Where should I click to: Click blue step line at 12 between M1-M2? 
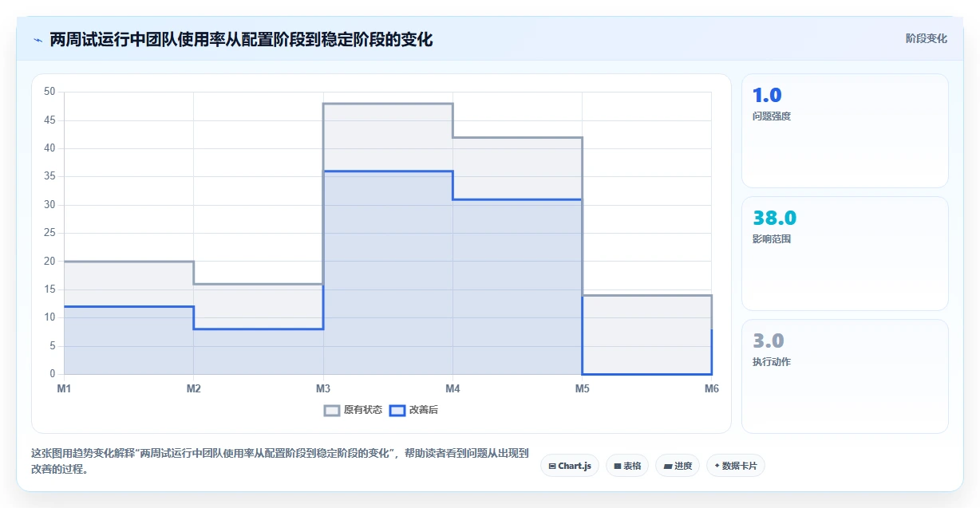128,307
